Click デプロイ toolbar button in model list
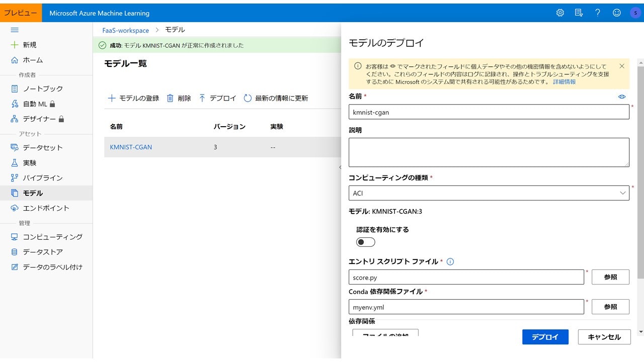Screen dimensions: 644x362 pos(217,98)
